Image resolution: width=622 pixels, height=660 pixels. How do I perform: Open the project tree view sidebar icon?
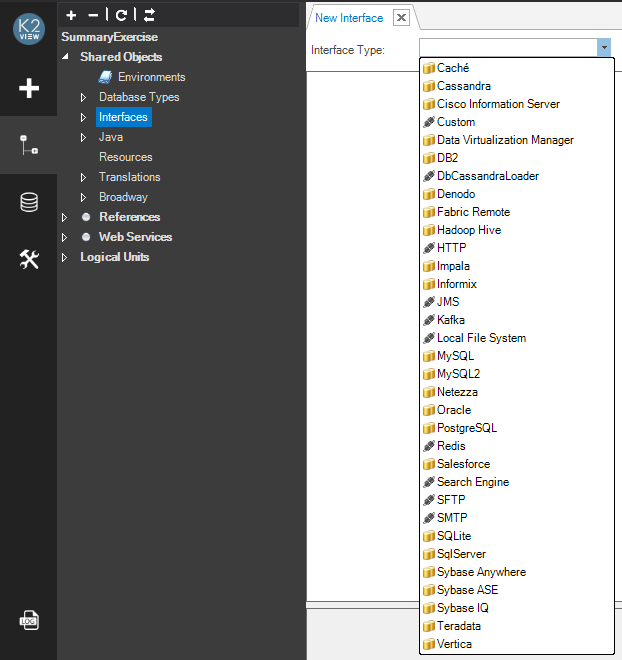29,145
